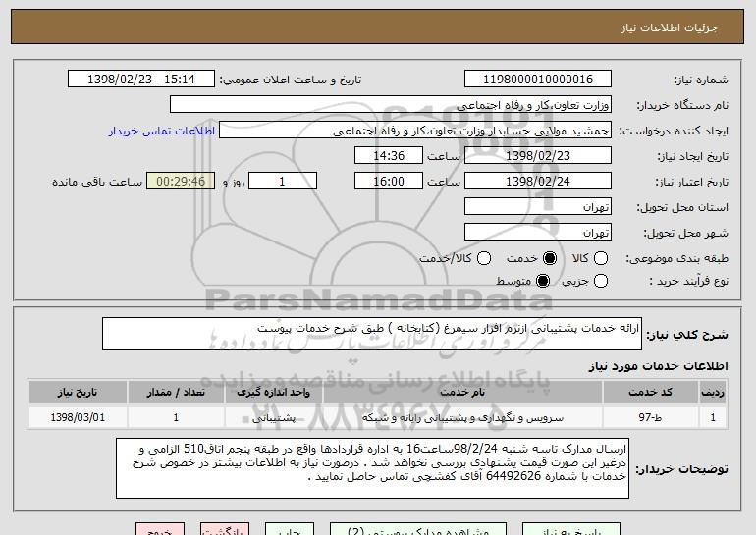Image resolution: width=756 pixels, height=535 pixels.
Task: Click the تعداد / مقدار column header
Action: [x=176, y=393]
